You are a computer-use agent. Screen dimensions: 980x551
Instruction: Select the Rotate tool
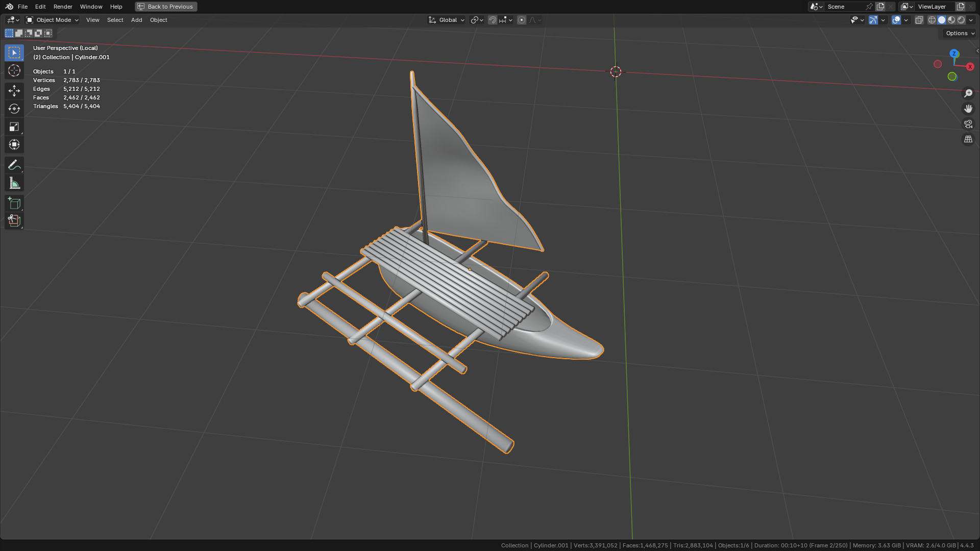pyautogui.click(x=14, y=109)
